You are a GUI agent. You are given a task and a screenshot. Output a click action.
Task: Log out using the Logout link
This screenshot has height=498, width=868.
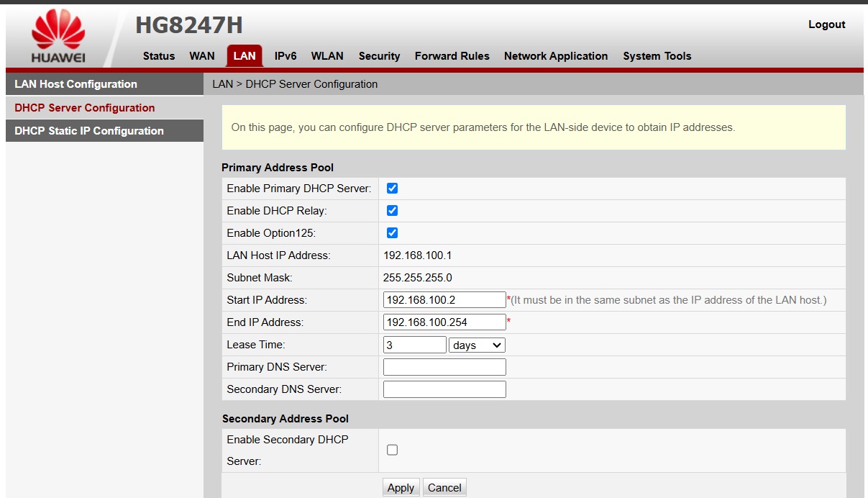pos(826,24)
